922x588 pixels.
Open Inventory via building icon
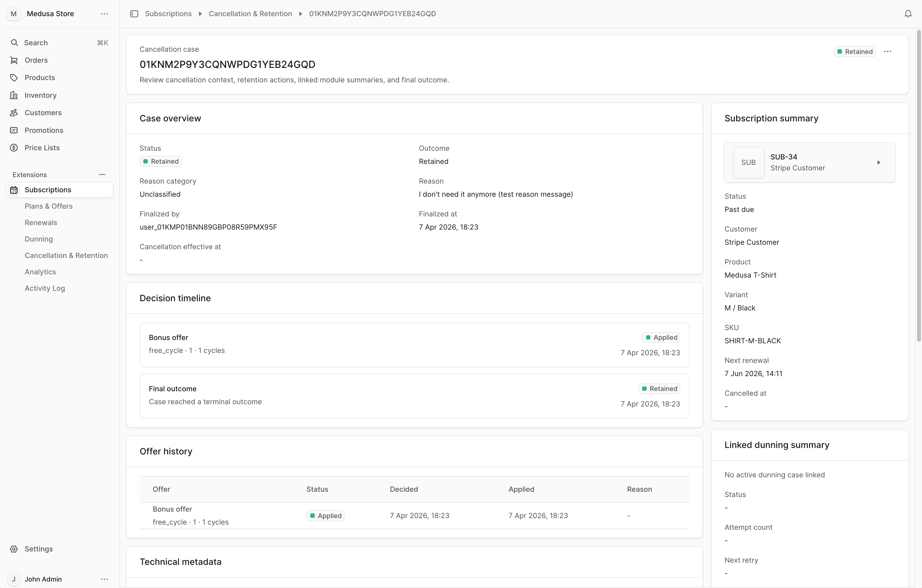pos(14,95)
